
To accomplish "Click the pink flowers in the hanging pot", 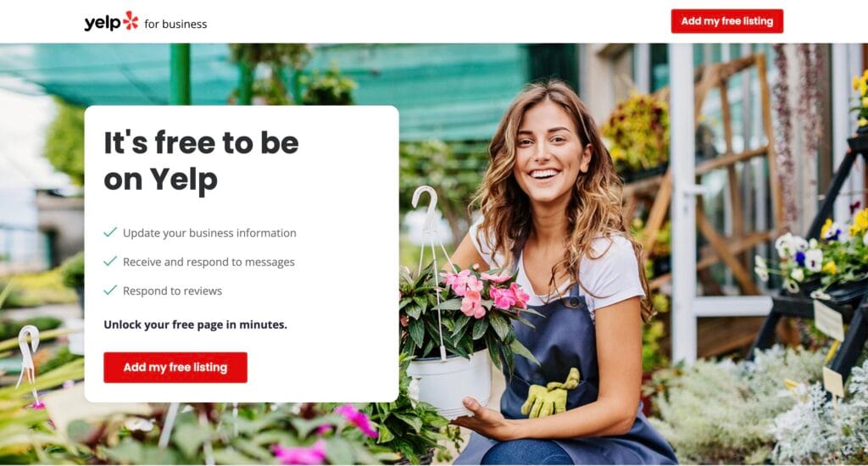I will pos(484,291).
